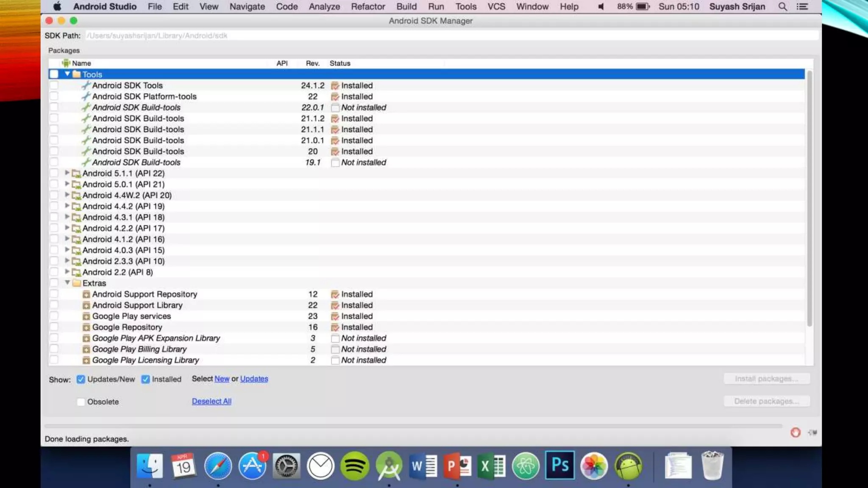The image size is (868, 488).
Task: Open the Refactor menu
Action: [367, 6]
